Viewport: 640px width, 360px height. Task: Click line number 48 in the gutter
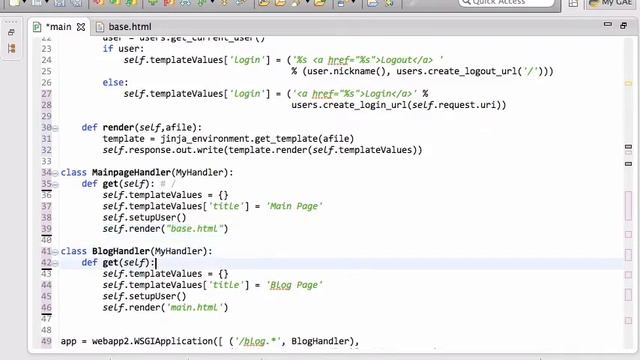[x=46, y=330]
